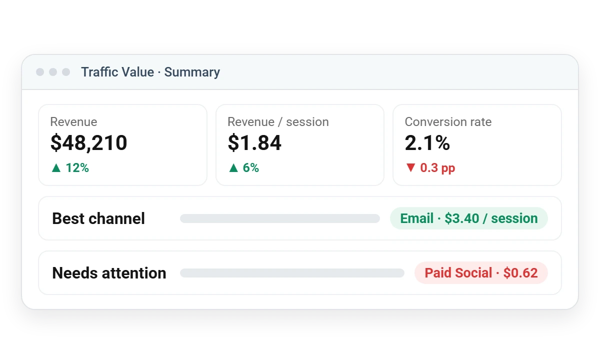Viewport: 600px width, 364px height.
Task: Click the $1.84 value
Action: click(x=254, y=143)
